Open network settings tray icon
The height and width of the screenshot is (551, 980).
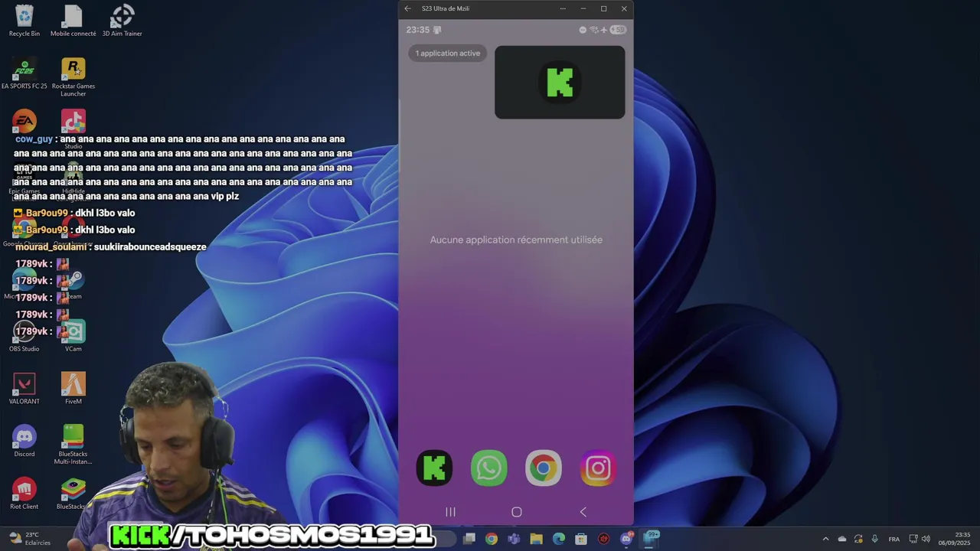coord(913,539)
